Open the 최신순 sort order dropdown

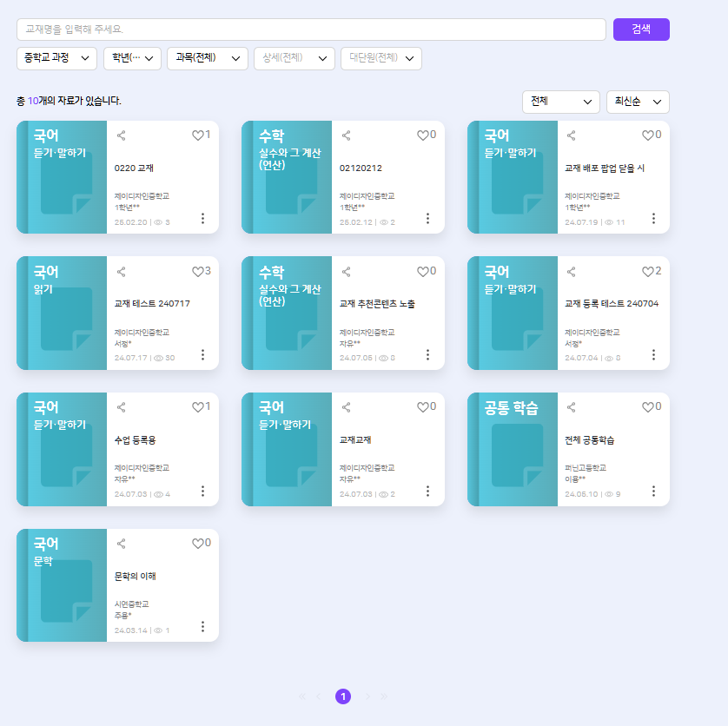[x=638, y=102]
